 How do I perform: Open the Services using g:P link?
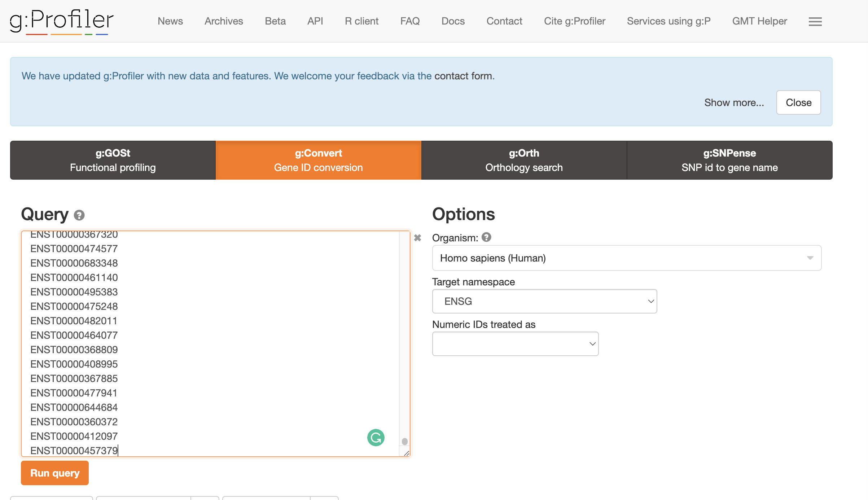[668, 21]
